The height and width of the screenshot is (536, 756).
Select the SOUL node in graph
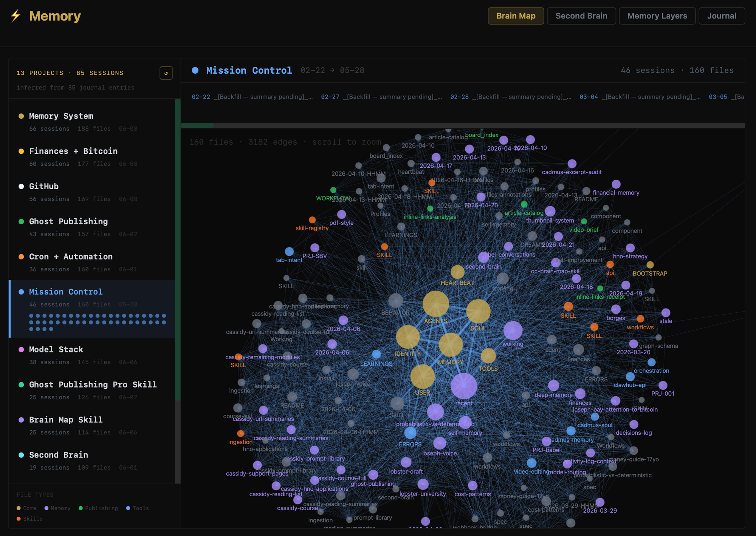click(478, 312)
